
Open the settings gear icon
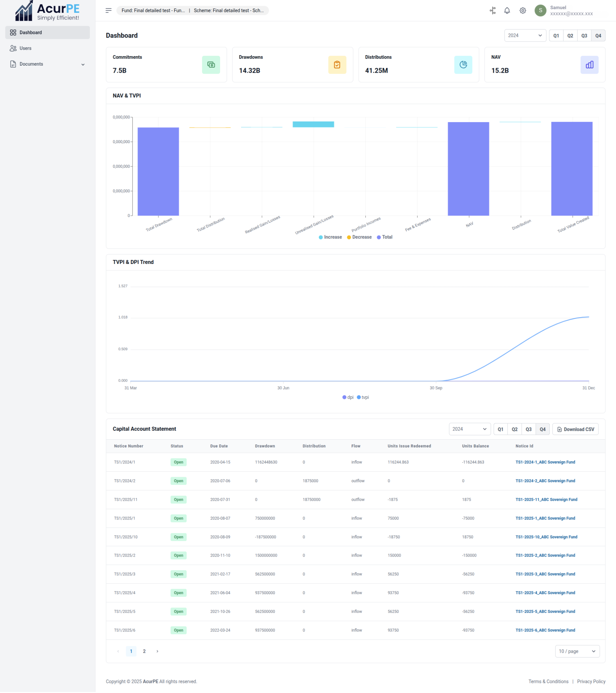click(x=522, y=10)
